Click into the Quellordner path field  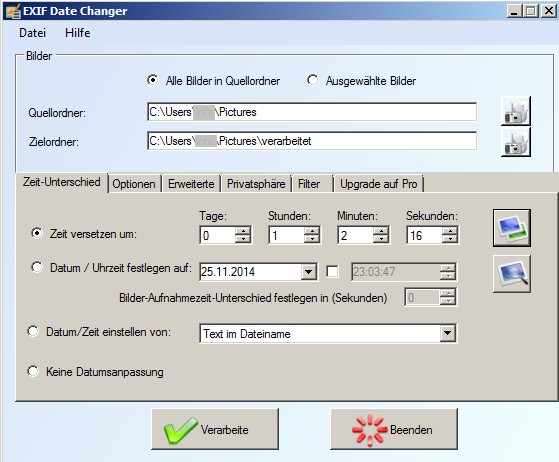pyautogui.click(x=312, y=112)
